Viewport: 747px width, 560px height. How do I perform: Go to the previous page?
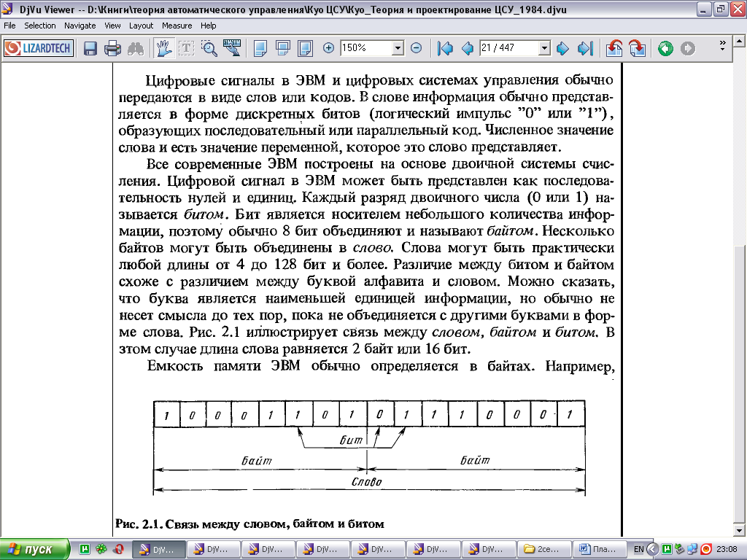click(x=468, y=48)
